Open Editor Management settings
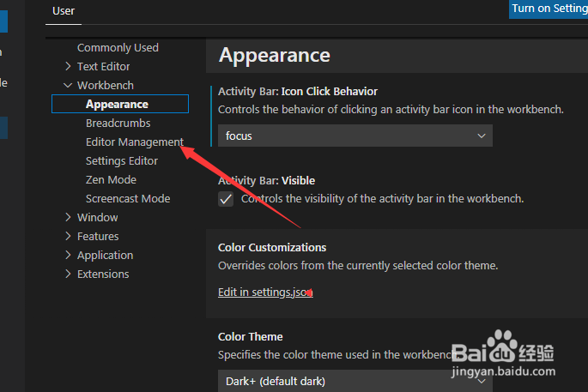The height and width of the screenshot is (392, 588). (x=134, y=142)
